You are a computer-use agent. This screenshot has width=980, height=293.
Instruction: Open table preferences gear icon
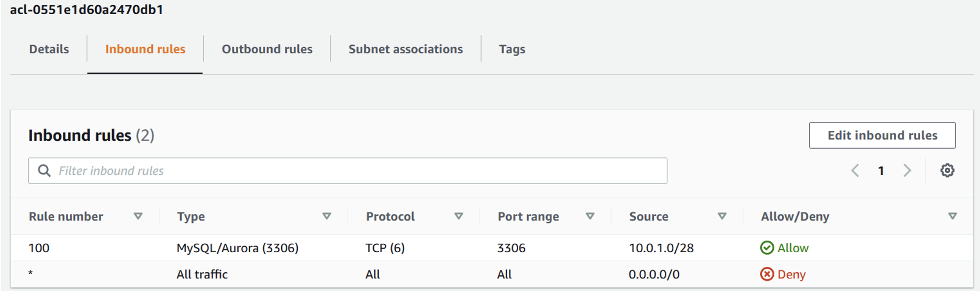point(946,171)
